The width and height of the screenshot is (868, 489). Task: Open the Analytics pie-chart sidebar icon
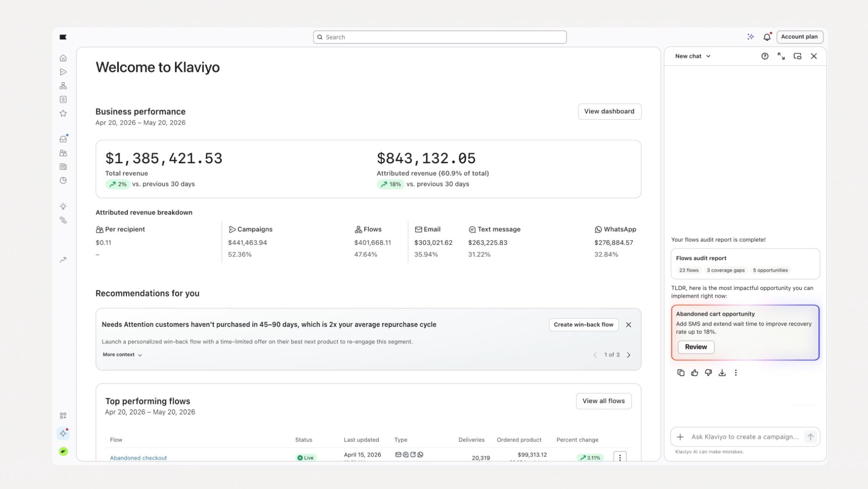point(63,181)
